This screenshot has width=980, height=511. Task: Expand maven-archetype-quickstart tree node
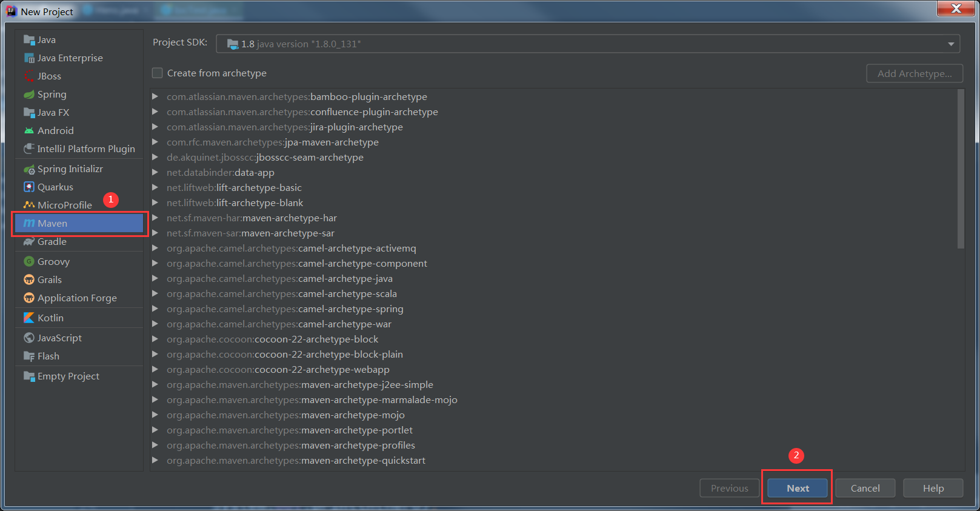(155, 460)
